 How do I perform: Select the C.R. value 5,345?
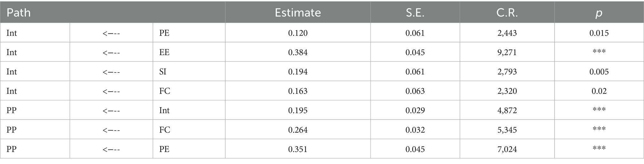point(507,130)
